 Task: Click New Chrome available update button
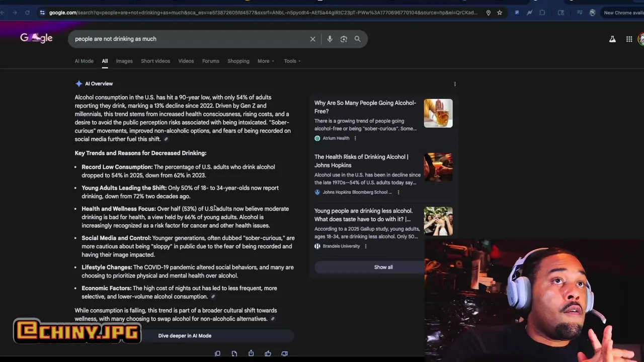click(623, 13)
